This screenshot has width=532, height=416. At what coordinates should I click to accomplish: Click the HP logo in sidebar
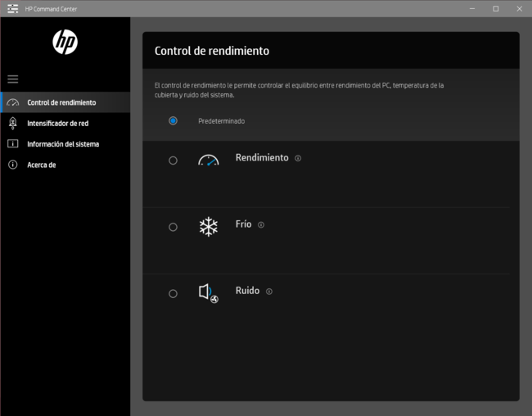65,42
